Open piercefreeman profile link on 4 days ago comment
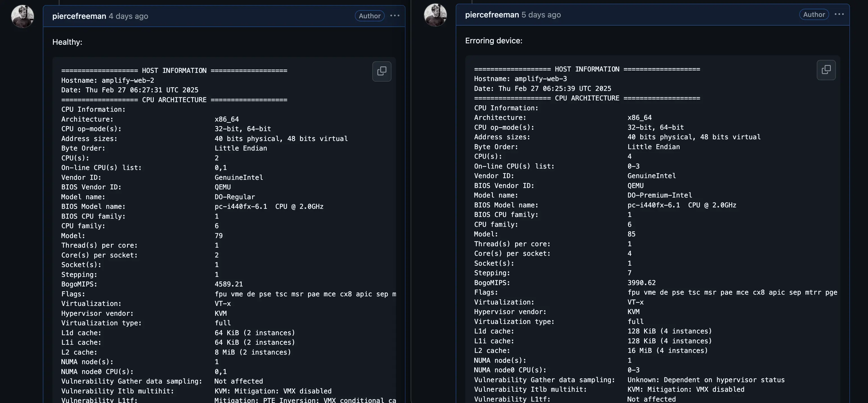This screenshot has width=868, height=403. (79, 16)
